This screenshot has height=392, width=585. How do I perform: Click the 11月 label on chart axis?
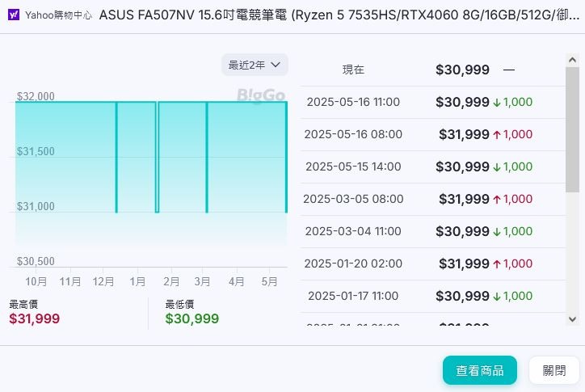[70, 281]
